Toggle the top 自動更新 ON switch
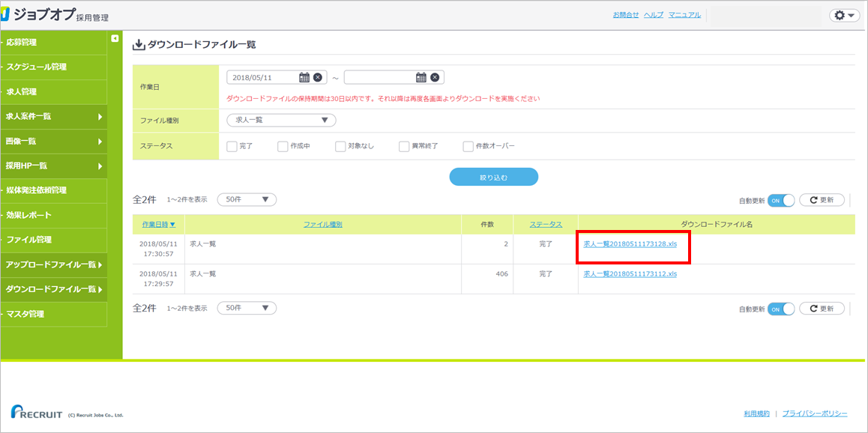The width and height of the screenshot is (868, 433). [780, 200]
